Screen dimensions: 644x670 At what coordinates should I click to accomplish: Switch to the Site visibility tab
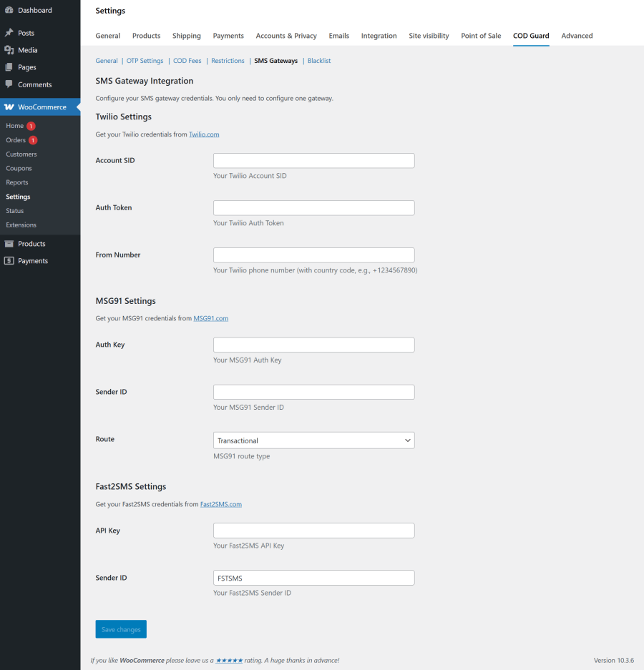[429, 35]
